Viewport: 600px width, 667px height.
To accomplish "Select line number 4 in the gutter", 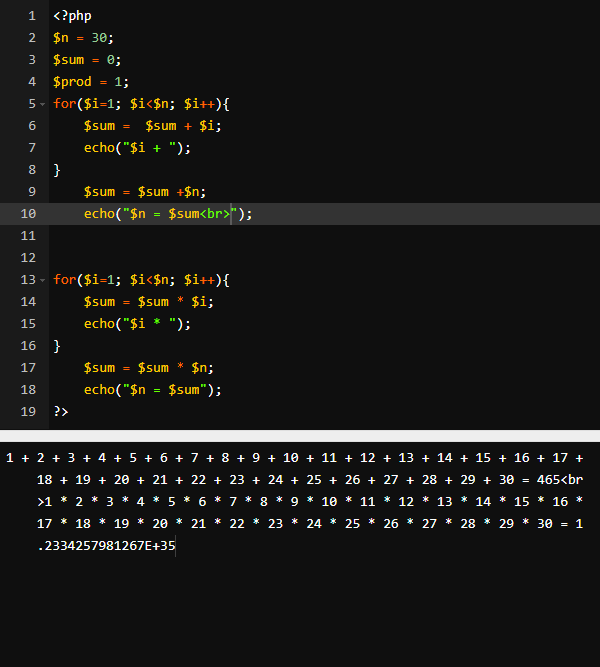I will click(x=32, y=82).
